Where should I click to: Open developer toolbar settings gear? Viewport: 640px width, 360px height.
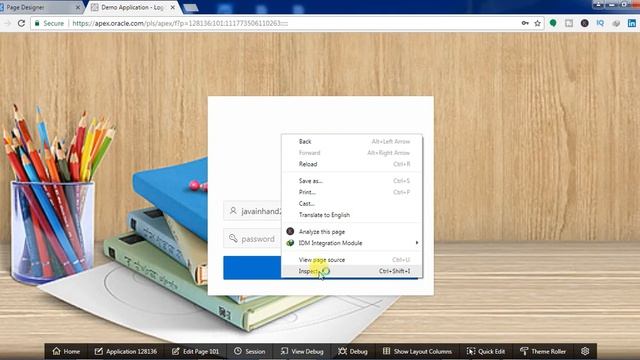point(585,351)
